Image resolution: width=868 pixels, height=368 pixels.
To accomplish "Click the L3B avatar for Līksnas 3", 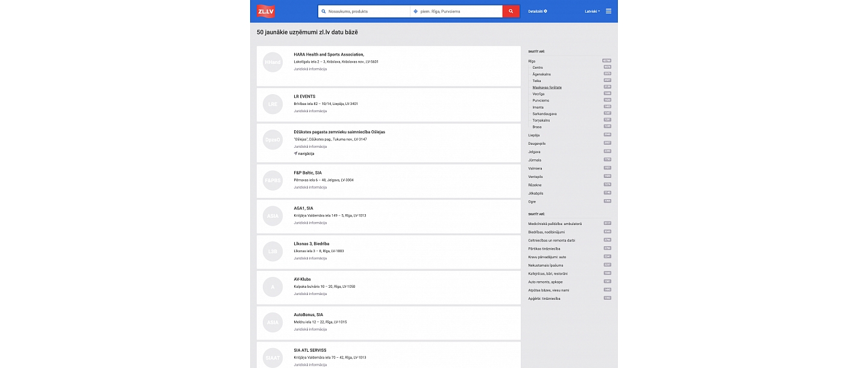I will point(272,252).
